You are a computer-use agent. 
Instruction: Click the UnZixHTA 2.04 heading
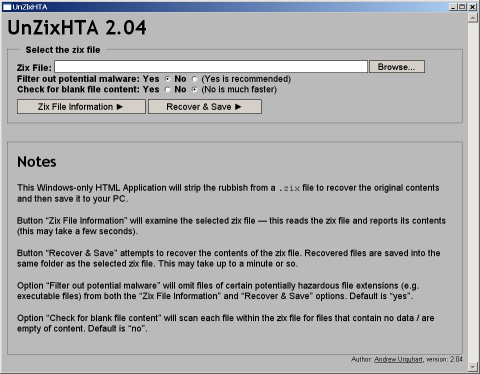(77, 27)
